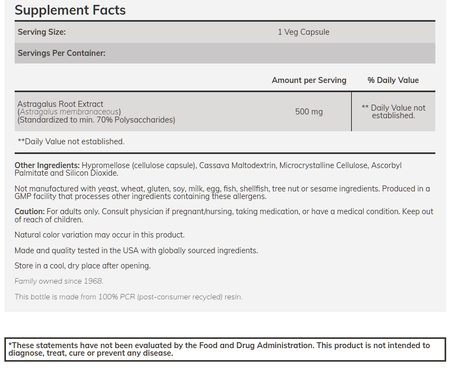
Task: Click the 500 mg amount cell
Action: click(x=309, y=111)
